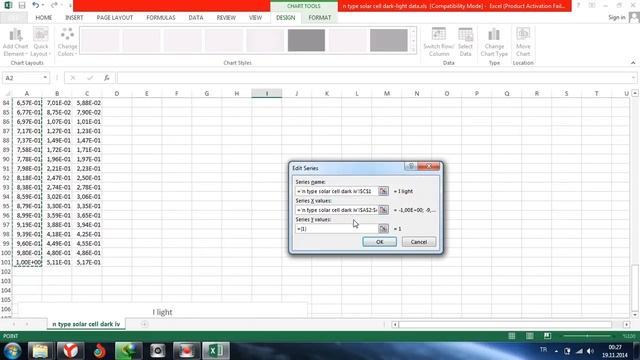Click Cancel in Edit Series dialog
Viewport: 640px width, 360px height.
tap(418, 242)
